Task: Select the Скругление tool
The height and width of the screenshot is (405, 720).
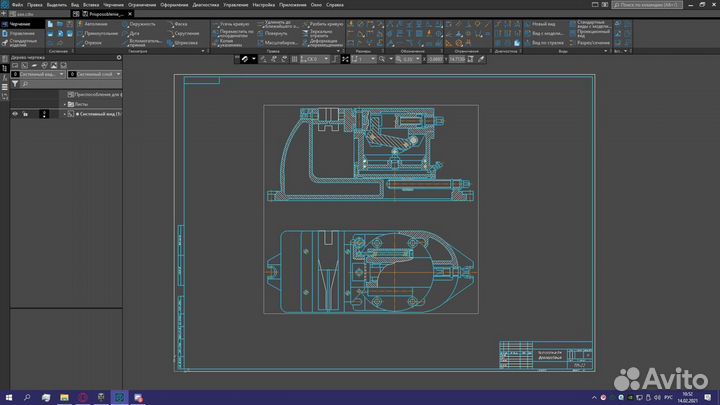Action: [x=186, y=34]
